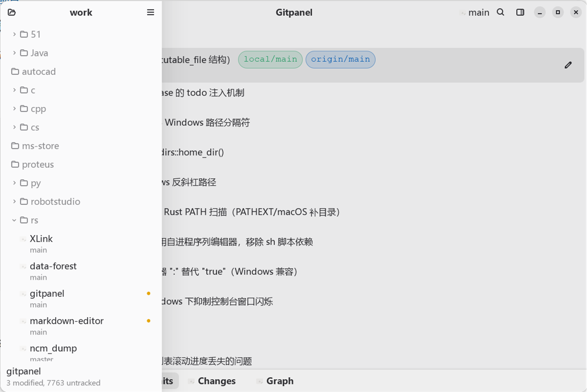Toggle the sidebar panel layout icon
Image resolution: width=587 pixels, height=392 pixels.
(x=520, y=12)
